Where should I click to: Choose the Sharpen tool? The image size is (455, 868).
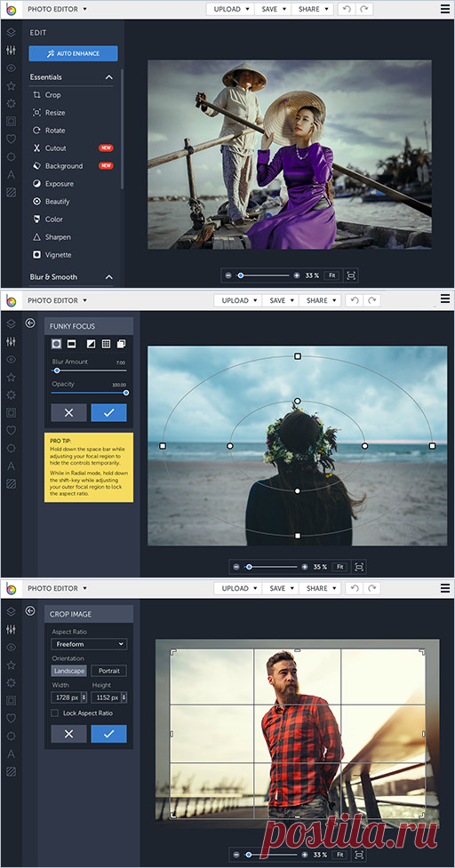pos(58,237)
